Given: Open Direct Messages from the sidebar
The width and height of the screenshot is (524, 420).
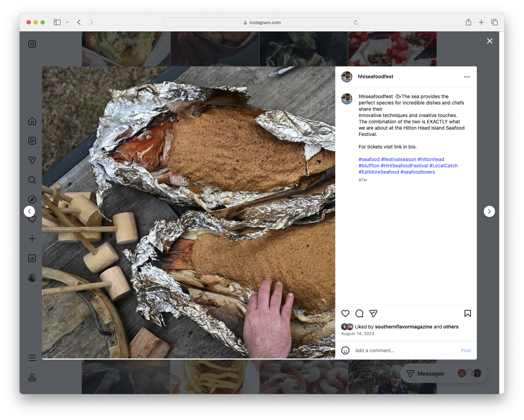Looking at the screenshot, I should [x=32, y=160].
